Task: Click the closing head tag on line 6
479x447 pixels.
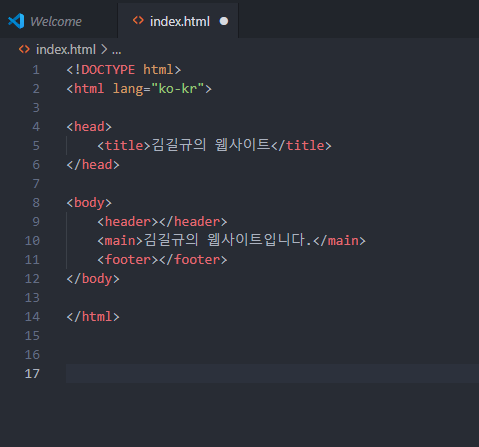Action: 93,165
